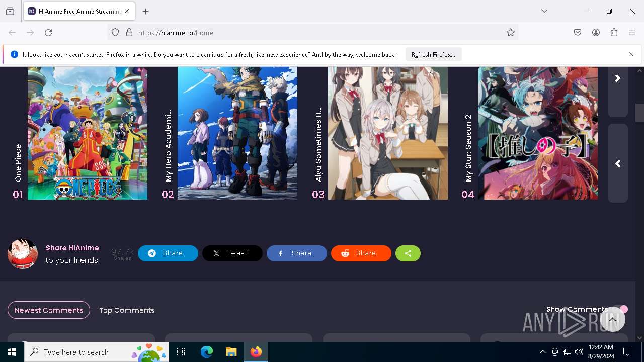Open One Piece trending poster

tap(88, 133)
